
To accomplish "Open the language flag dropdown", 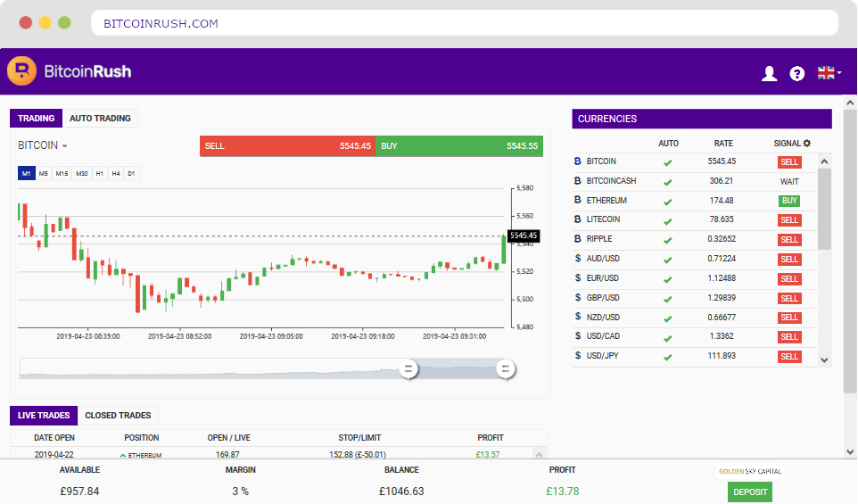I will click(829, 73).
